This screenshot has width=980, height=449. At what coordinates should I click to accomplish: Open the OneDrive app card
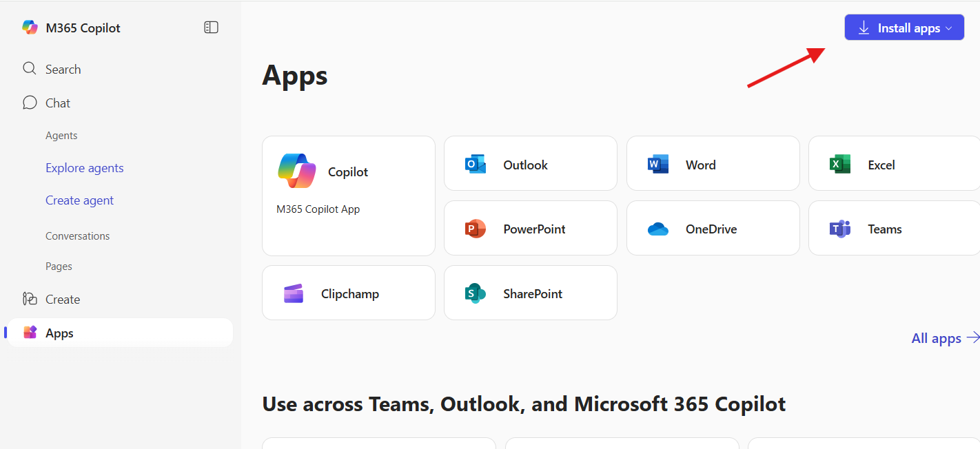tap(713, 228)
